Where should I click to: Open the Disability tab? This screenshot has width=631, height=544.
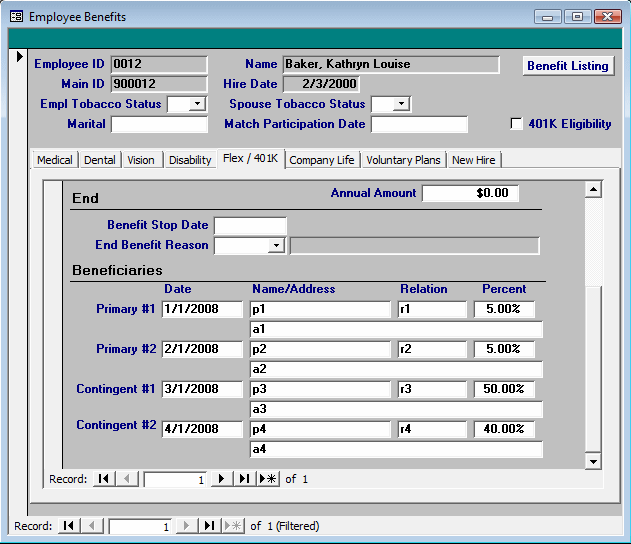tap(190, 160)
